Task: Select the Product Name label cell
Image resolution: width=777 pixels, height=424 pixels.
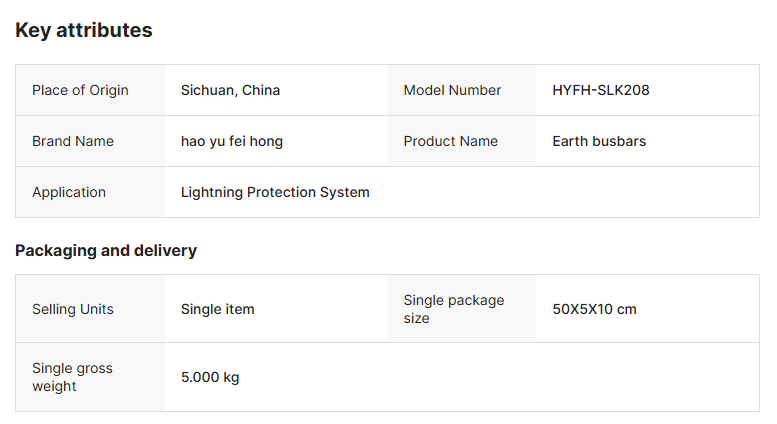Action: [x=450, y=141]
